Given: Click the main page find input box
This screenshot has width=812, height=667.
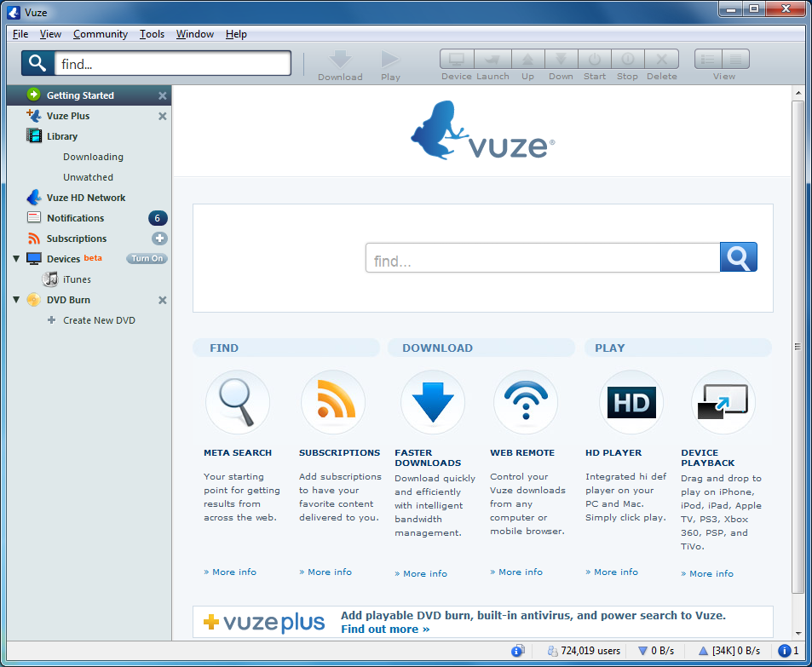Looking at the screenshot, I should pos(543,257).
